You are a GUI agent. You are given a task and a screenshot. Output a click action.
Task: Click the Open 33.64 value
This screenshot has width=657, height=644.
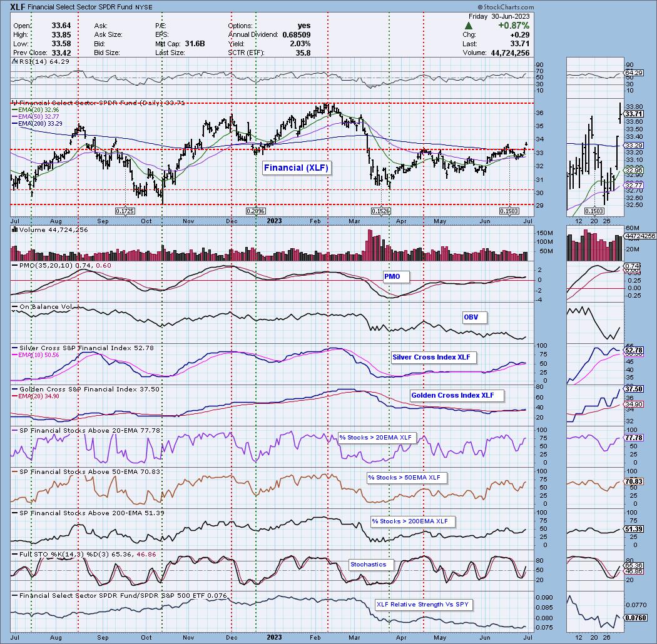[x=61, y=26]
